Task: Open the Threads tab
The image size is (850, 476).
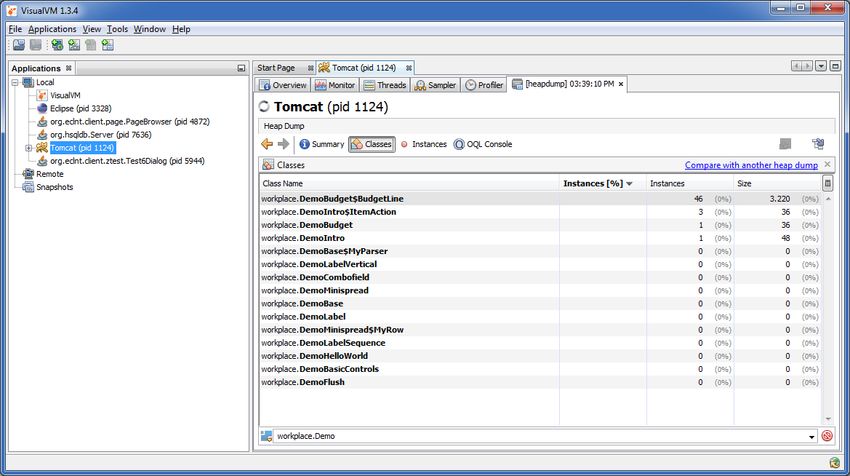Action: tap(385, 85)
